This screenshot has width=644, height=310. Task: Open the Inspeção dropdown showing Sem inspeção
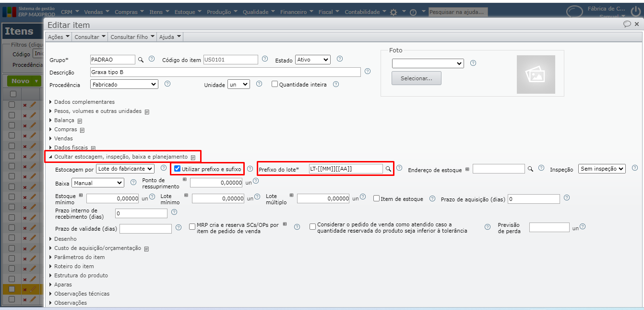[602, 169]
